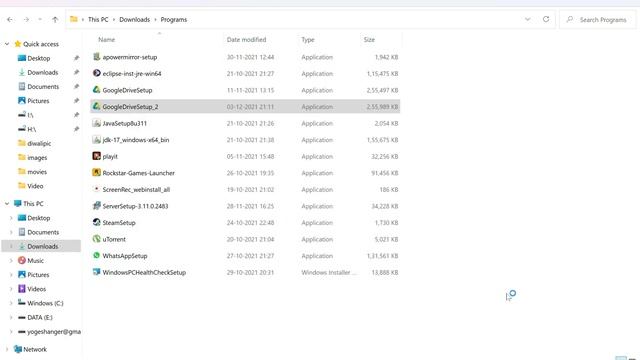Click the folder icon in address bar
The width and height of the screenshot is (640, 360).
pos(73,19)
